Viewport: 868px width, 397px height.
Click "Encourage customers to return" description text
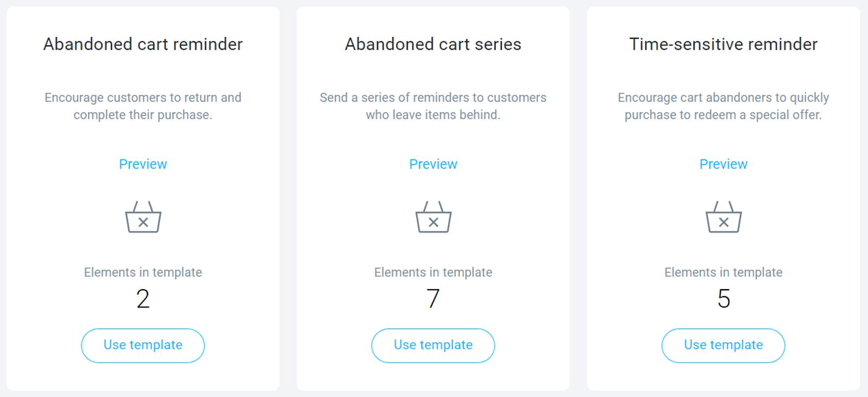click(x=143, y=106)
